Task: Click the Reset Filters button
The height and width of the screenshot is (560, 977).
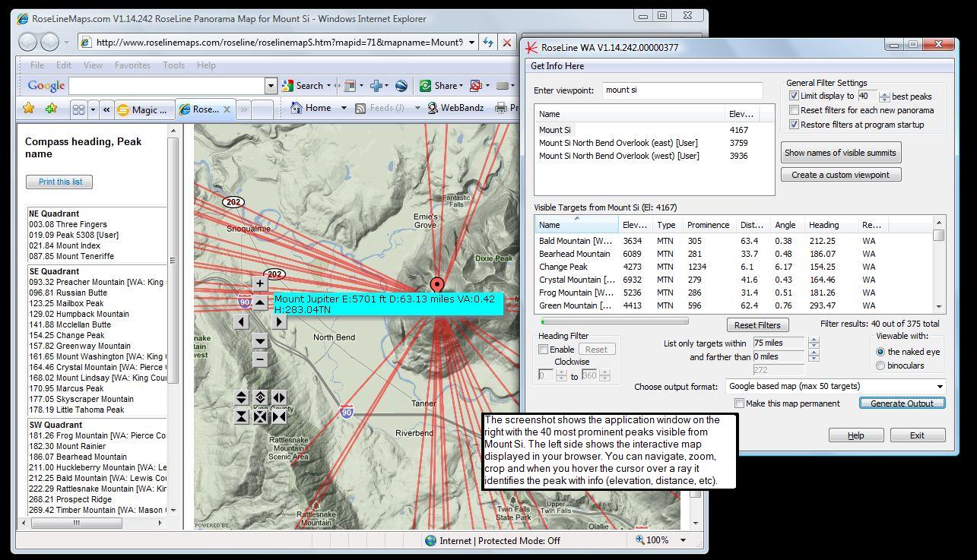Action: coord(757,325)
